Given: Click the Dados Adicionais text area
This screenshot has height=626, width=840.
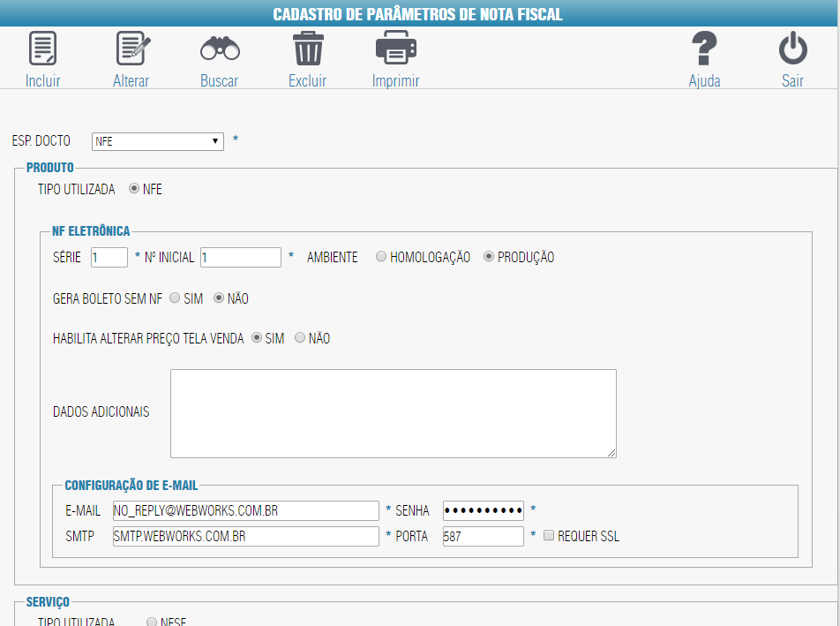Looking at the screenshot, I should tap(394, 413).
